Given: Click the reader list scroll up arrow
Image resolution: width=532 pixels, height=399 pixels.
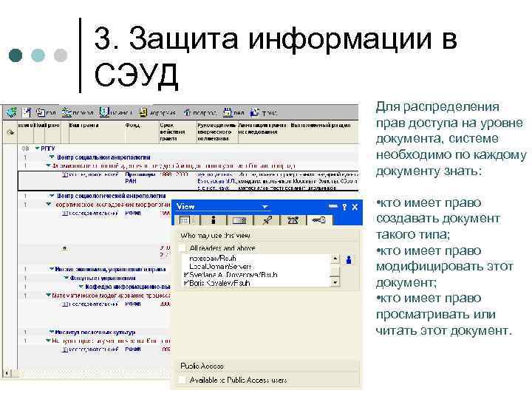Looking at the screenshot, I should coord(335,259).
